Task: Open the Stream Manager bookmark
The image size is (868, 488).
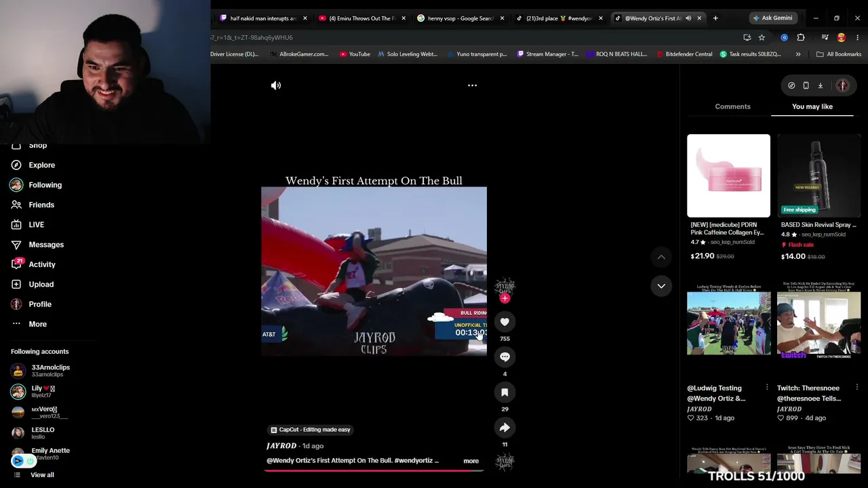Action: 547,54
